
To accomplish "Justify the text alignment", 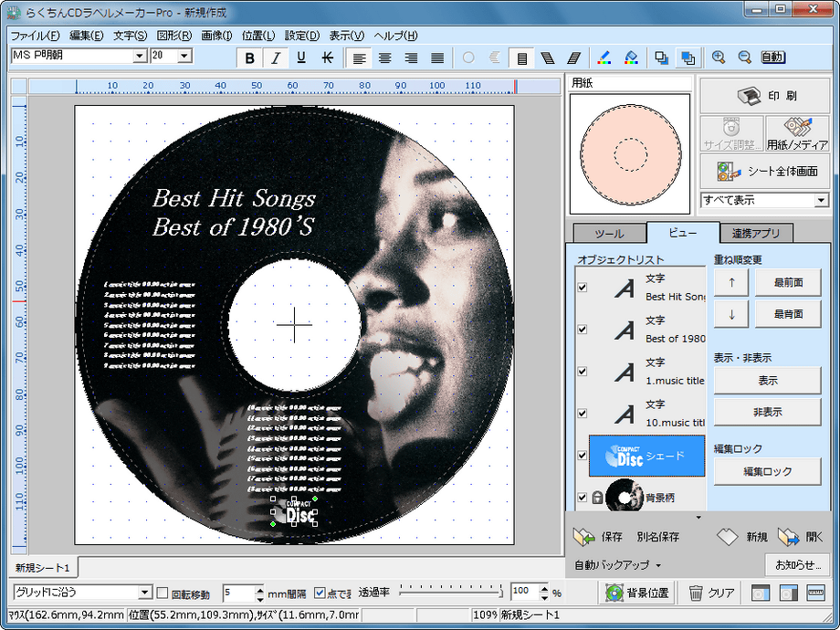I will tap(437, 58).
